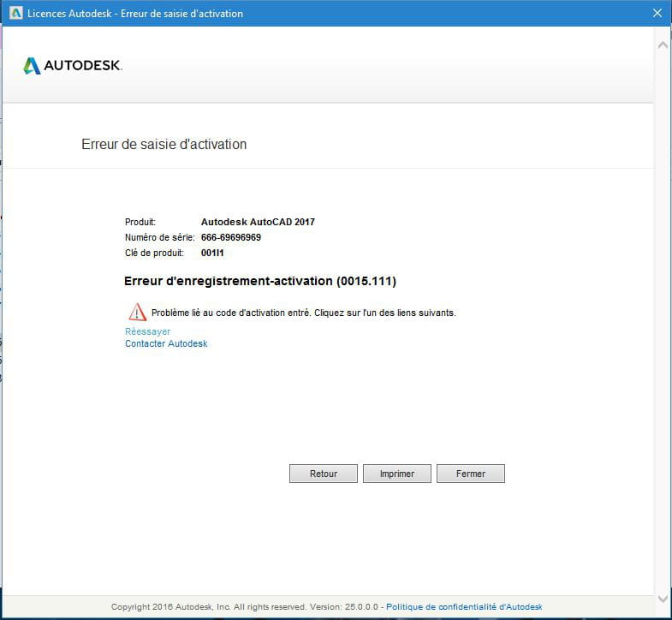Open the Contacter Autodesk link
The image size is (672, 620).
click(x=166, y=343)
